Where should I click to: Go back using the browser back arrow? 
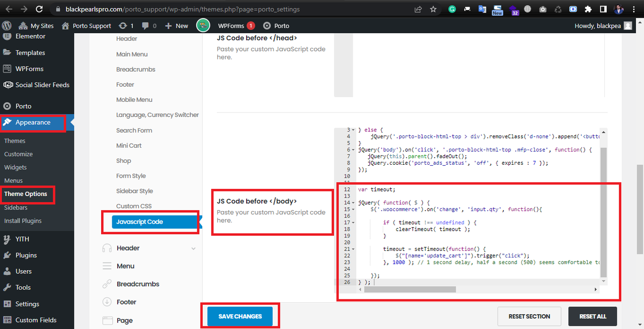click(9, 9)
